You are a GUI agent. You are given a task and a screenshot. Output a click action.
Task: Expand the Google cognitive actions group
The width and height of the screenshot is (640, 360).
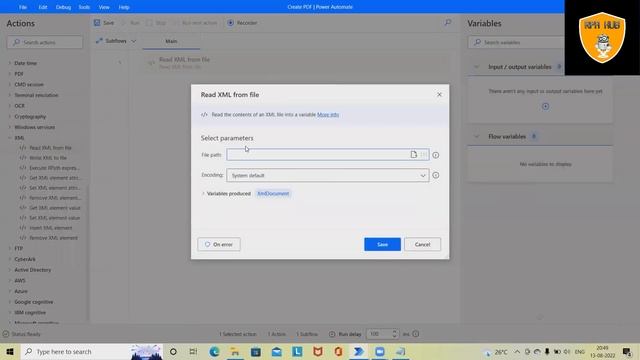click(x=10, y=302)
